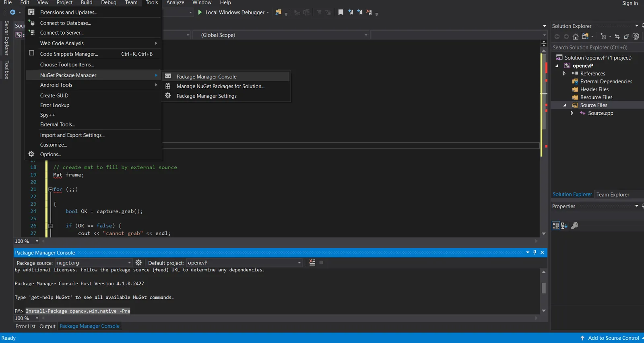
Task: Click the Install-Package command input line
Action: pos(78,311)
